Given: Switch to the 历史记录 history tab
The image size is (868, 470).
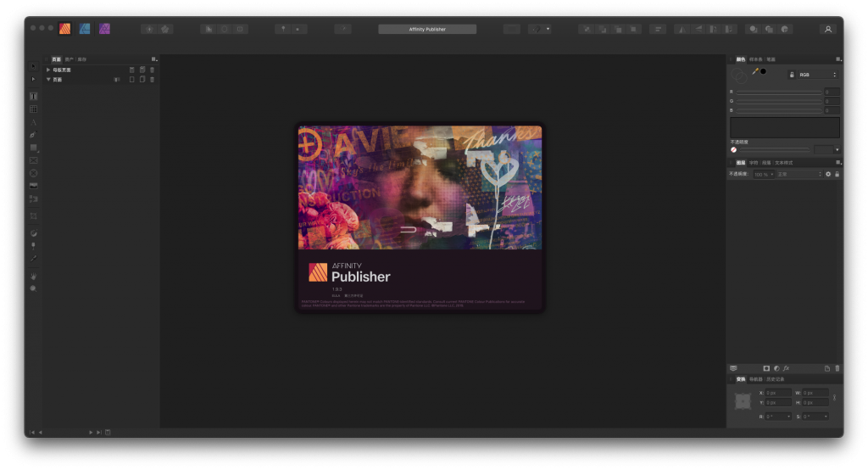Looking at the screenshot, I should pos(776,379).
